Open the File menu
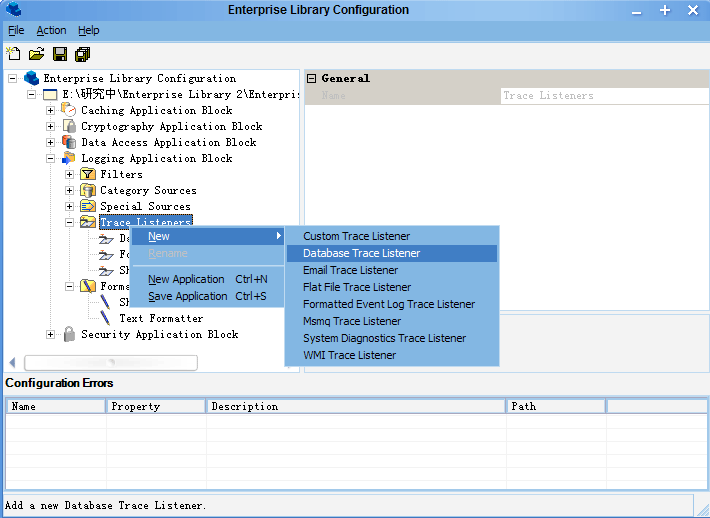Screen dimensions: 710x518 click(16, 30)
